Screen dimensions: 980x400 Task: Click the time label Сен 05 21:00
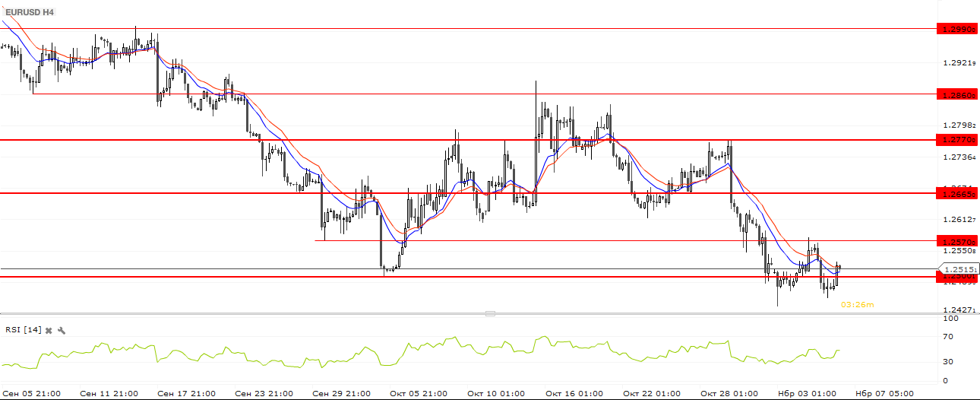(x=31, y=394)
